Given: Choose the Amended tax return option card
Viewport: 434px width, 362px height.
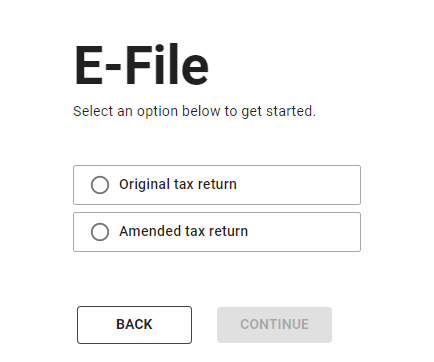Looking at the screenshot, I should 217,232.
